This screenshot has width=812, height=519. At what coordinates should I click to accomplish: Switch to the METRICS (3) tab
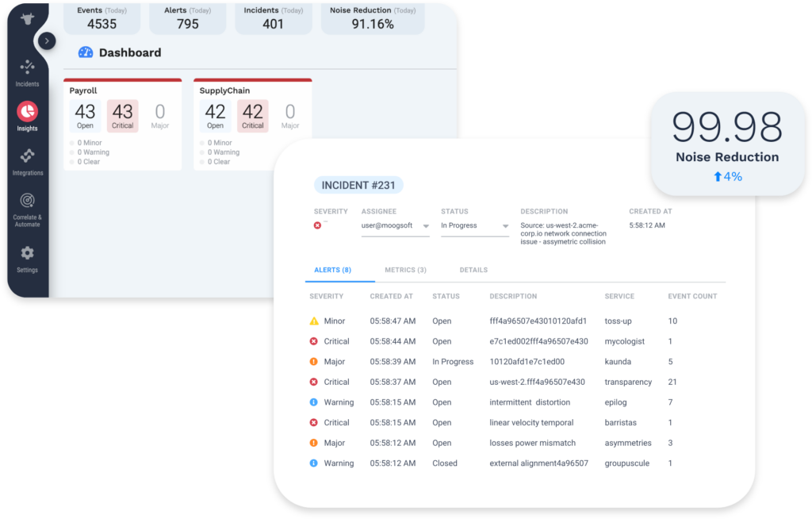click(405, 270)
